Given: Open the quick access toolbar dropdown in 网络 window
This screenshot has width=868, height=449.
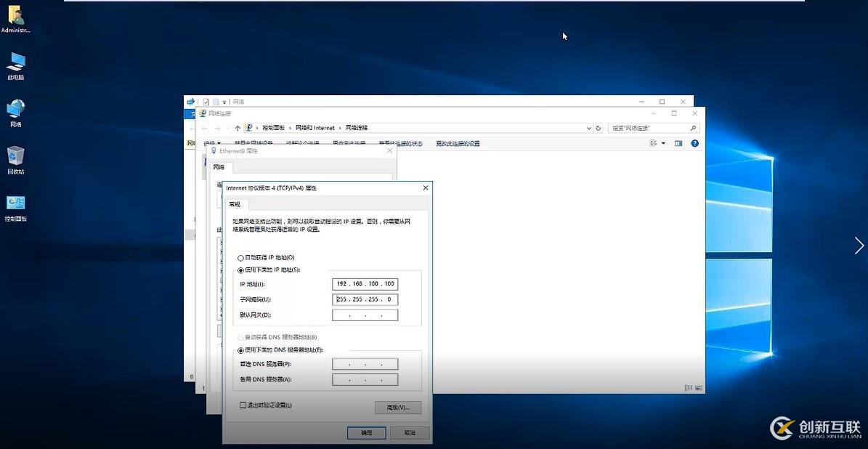Looking at the screenshot, I should click(224, 102).
